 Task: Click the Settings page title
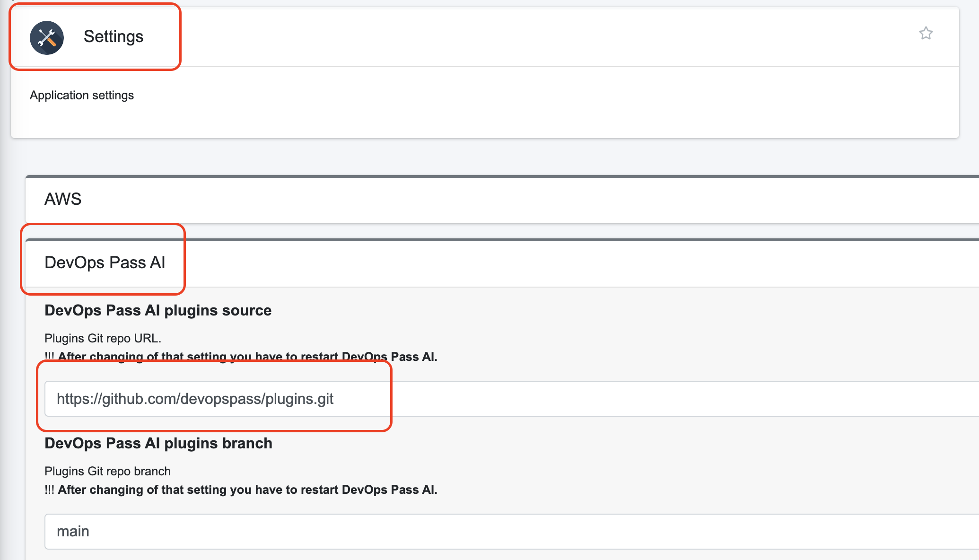[114, 36]
